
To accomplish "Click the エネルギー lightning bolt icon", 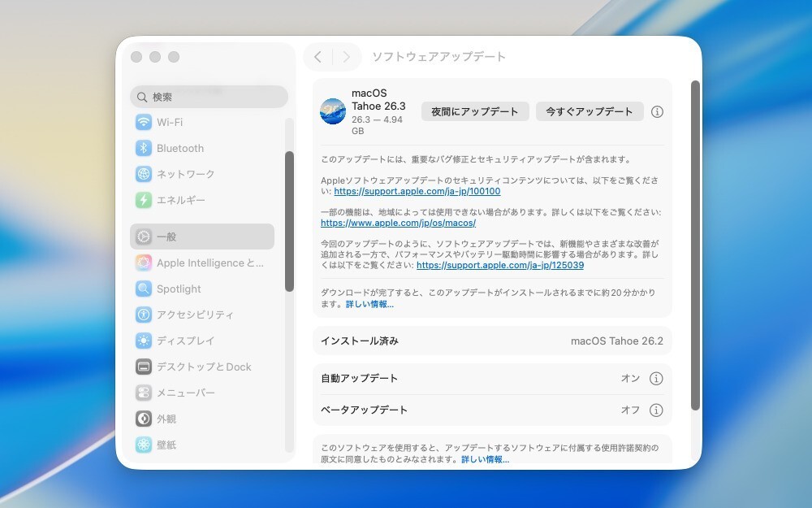I will 144,200.
